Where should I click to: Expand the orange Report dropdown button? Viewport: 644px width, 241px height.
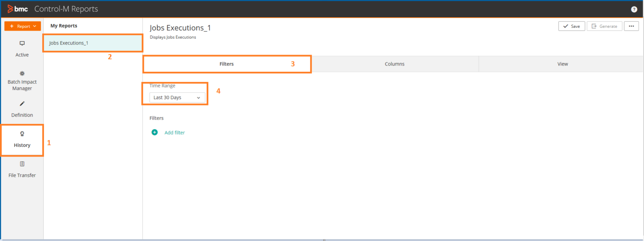(23, 26)
